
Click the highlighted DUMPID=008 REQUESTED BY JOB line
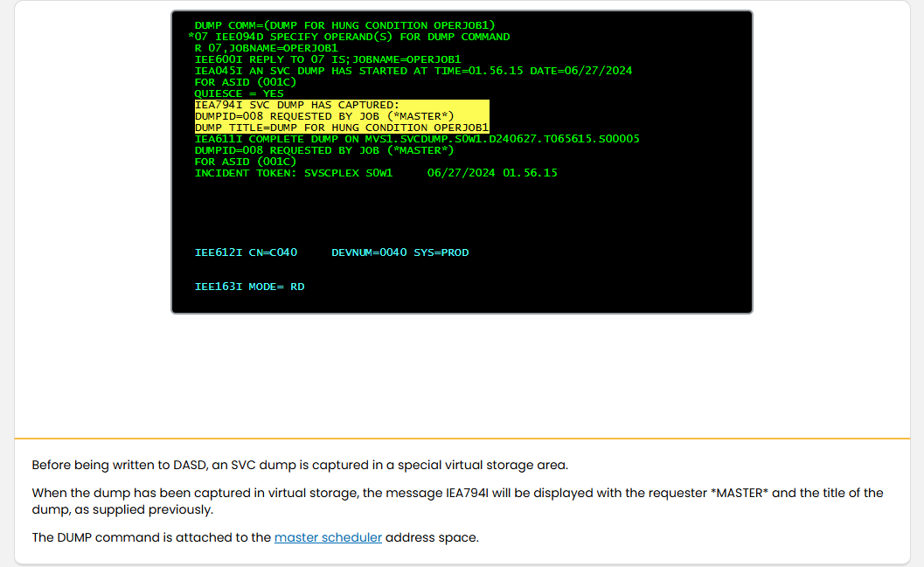pyautogui.click(x=324, y=116)
